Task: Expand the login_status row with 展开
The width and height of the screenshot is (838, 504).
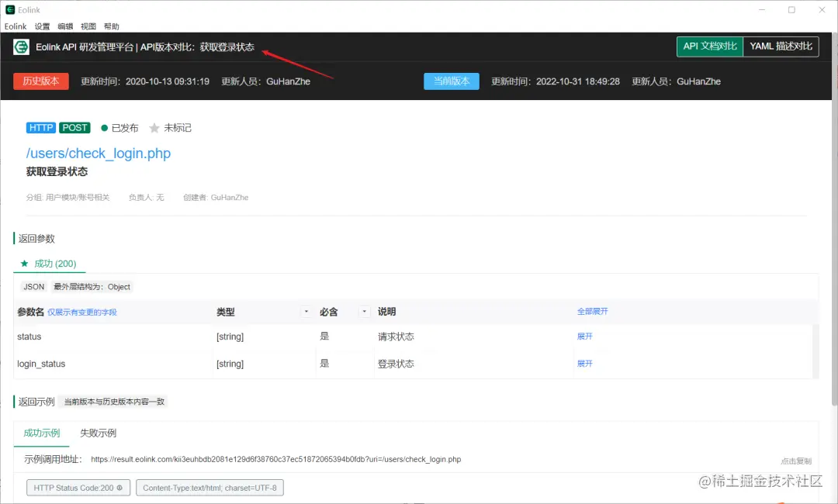Action: (585, 364)
